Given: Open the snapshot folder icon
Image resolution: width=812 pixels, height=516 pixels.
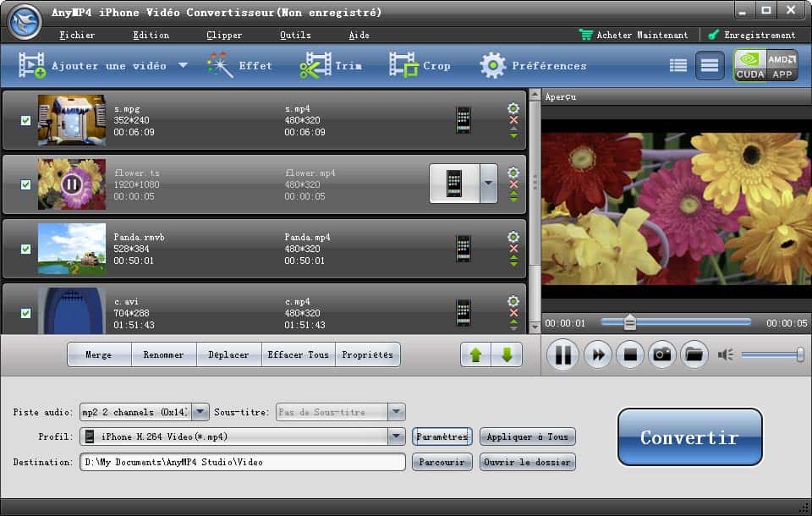Looking at the screenshot, I should (694, 355).
